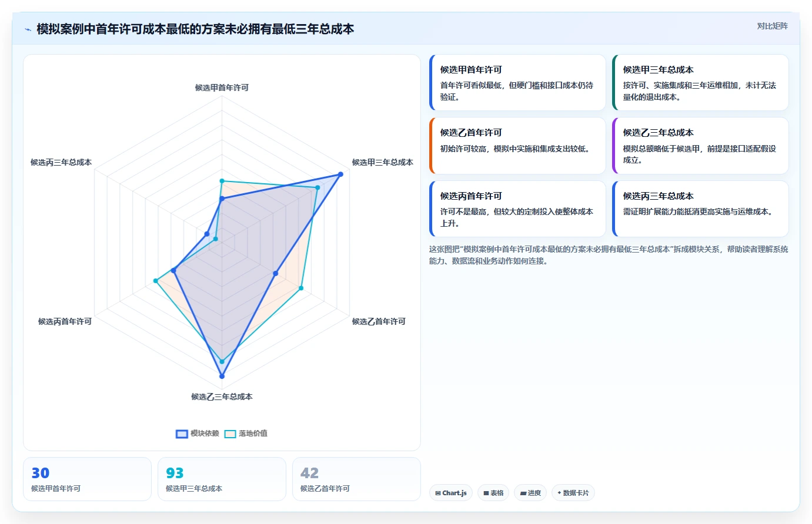Image resolution: width=812 pixels, height=524 pixels.
Task: Click radar axis label 候选丙三年总成本
Action: click(x=61, y=162)
